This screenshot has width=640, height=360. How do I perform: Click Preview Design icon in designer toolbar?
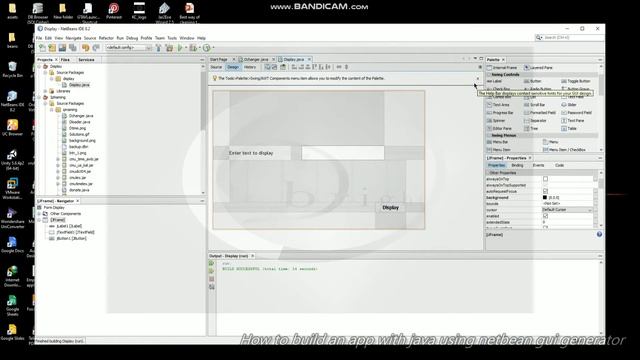coord(282,67)
